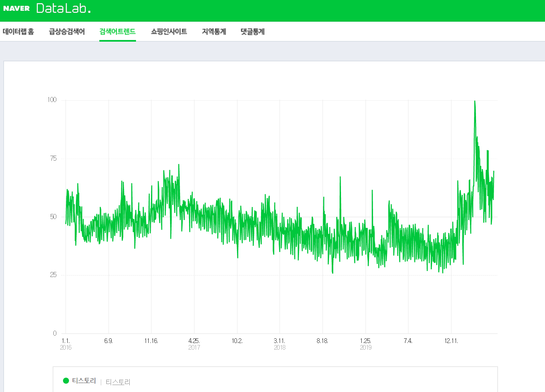Screen dimensions: 545x392
Task: Open the DataLab home logo
Action: (x=63, y=8)
